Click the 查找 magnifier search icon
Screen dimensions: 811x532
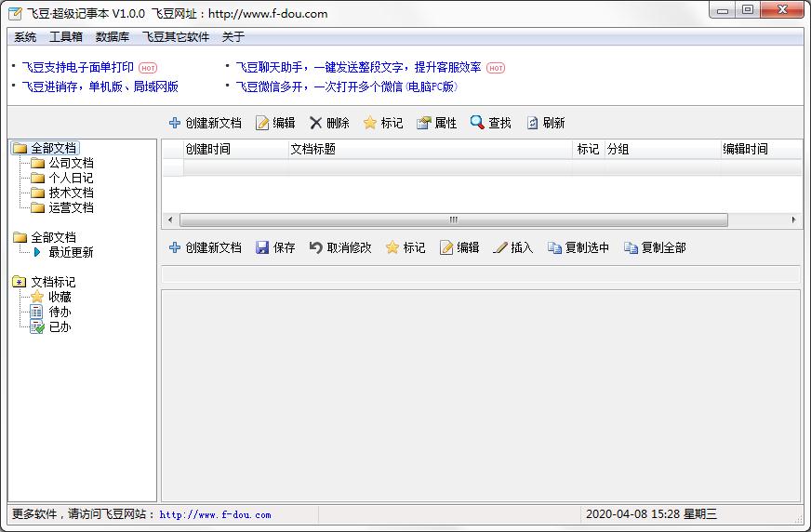pos(477,123)
